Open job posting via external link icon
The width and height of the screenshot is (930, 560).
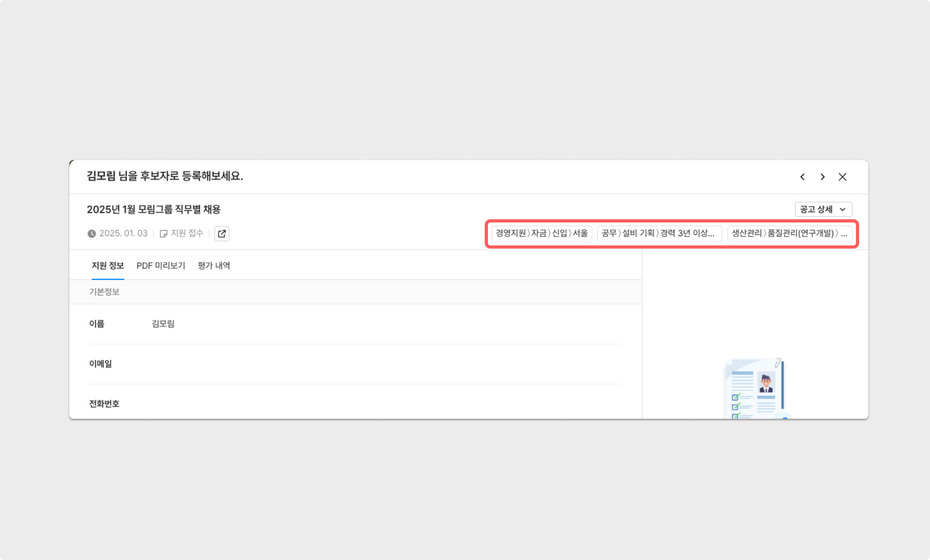pos(222,234)
